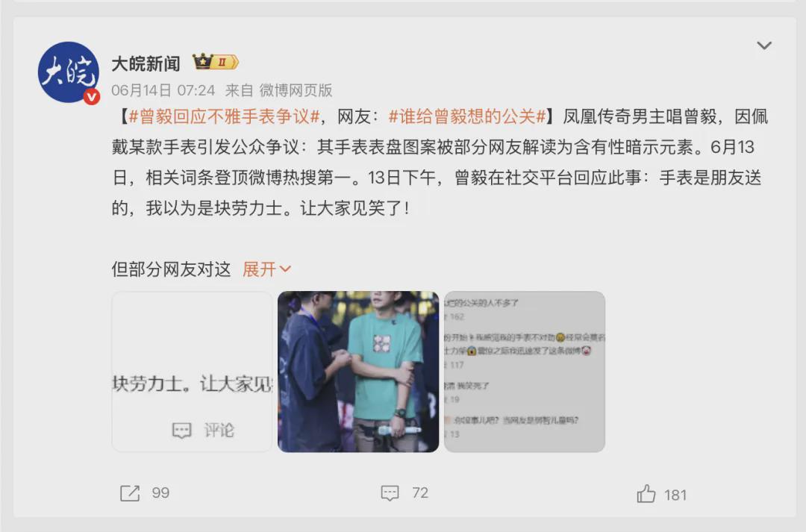806x532 pixels.
Task: Open the post options chevron menu
Action: tap(764, 46)
